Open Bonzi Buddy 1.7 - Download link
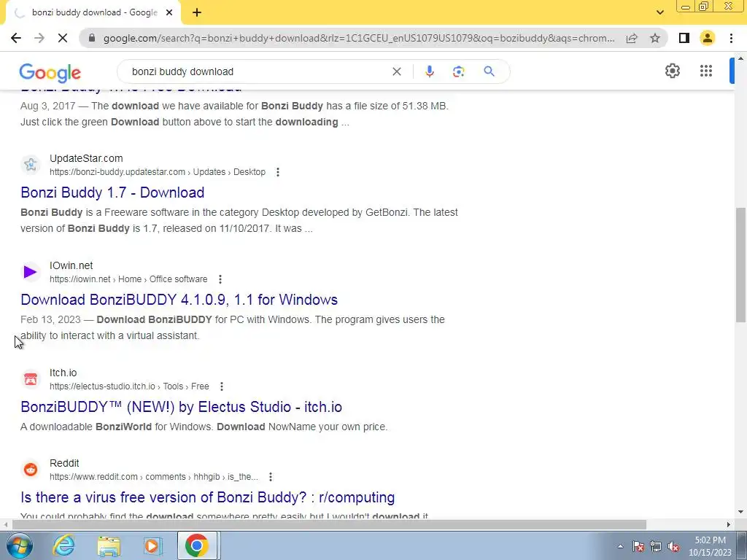This screenshot has width=747, height=560. tap(112, 192)
